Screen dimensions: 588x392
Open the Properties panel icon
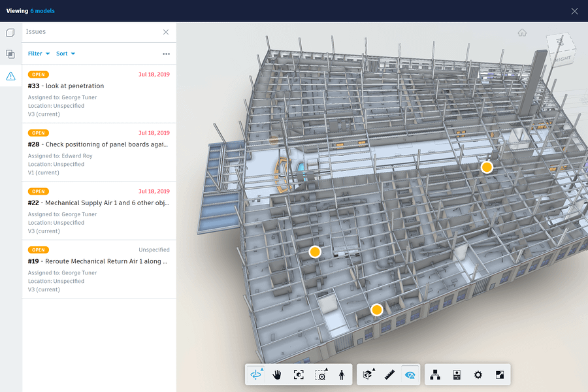pyautogui.click(x=457, y=374)
